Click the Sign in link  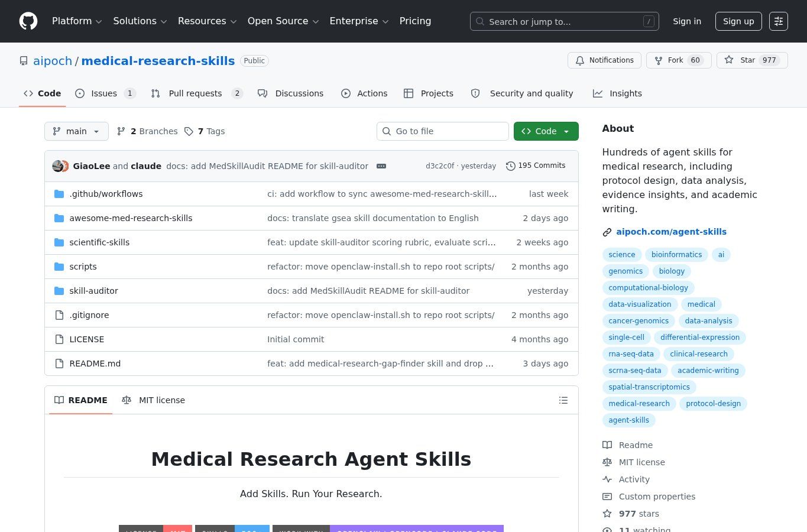click(x=687, y=21)
